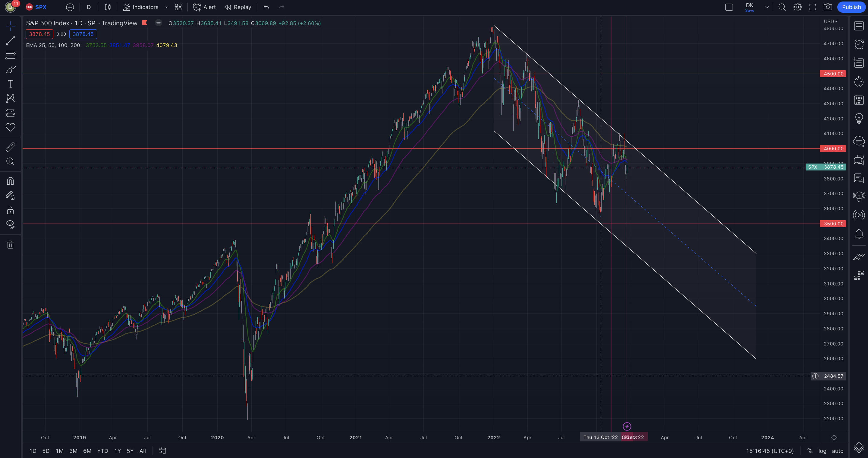The image size is (868, 458).
Task: Toggle fullscreen mode
Action: coord(813,7)
